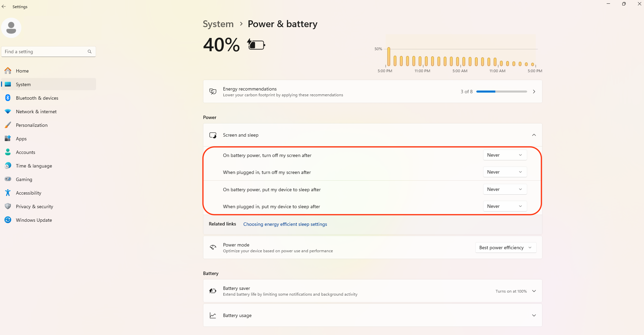
Task: Change Power mode dropdown selection
Action: (x=506, y=248)
